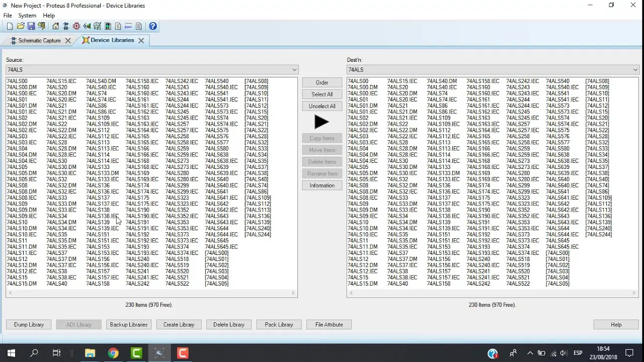Close the Device Libraries tab
The width and height of the screenshot is (644, 362).
[x=141, y=40]
